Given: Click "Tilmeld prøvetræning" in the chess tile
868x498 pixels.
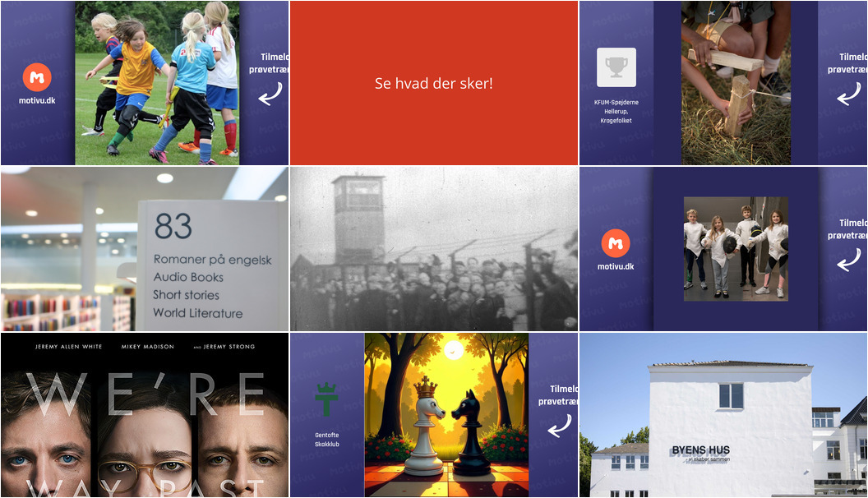Looking at the screenshot, I should 558,395.
